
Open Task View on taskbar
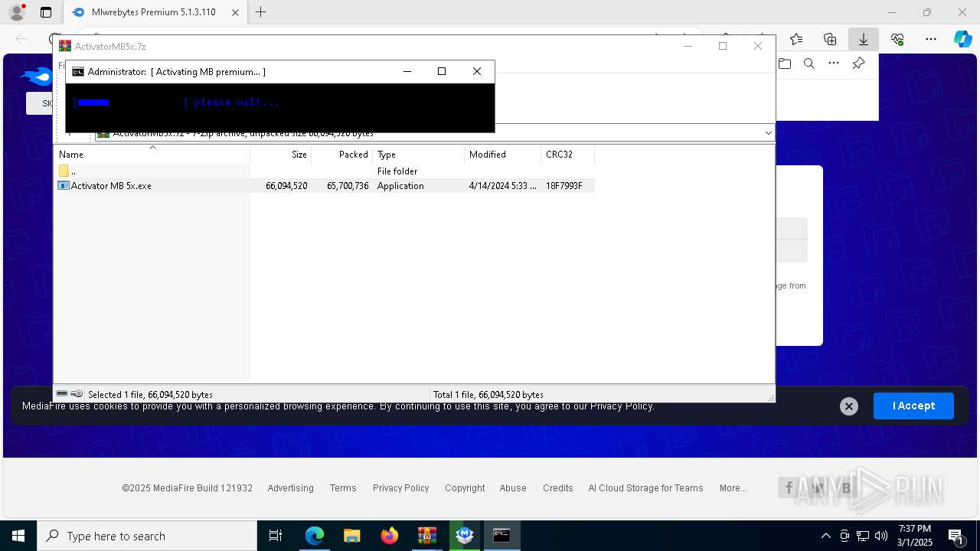point(276,536)
